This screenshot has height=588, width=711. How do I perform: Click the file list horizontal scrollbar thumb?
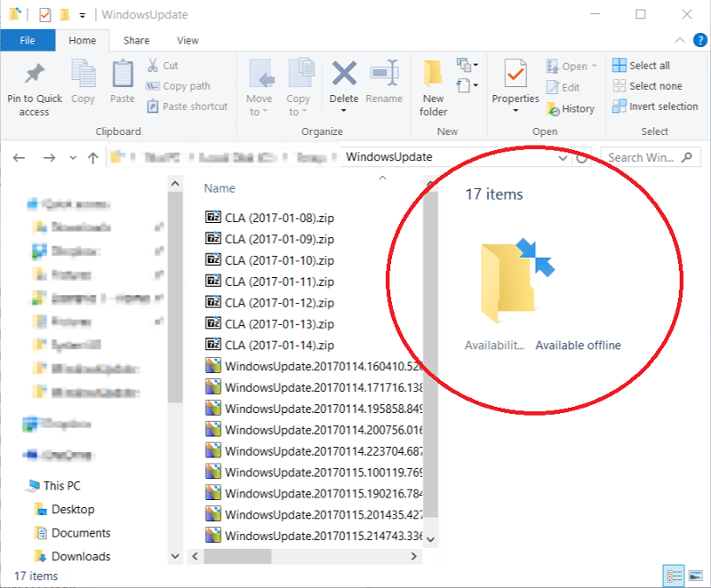[x=237, y=556]
